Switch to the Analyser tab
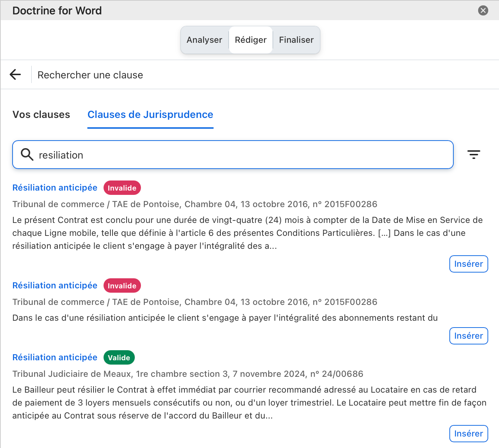 pyautogui.click(x=204, y=40)
